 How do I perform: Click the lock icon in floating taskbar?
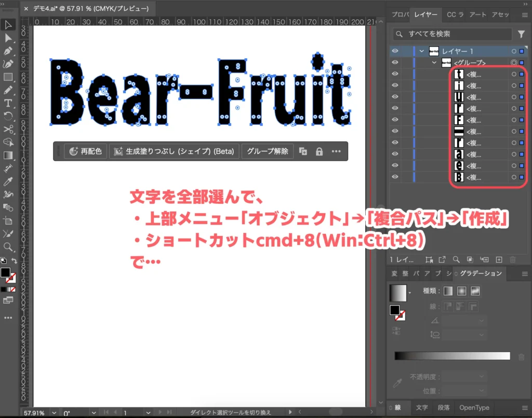319,151
